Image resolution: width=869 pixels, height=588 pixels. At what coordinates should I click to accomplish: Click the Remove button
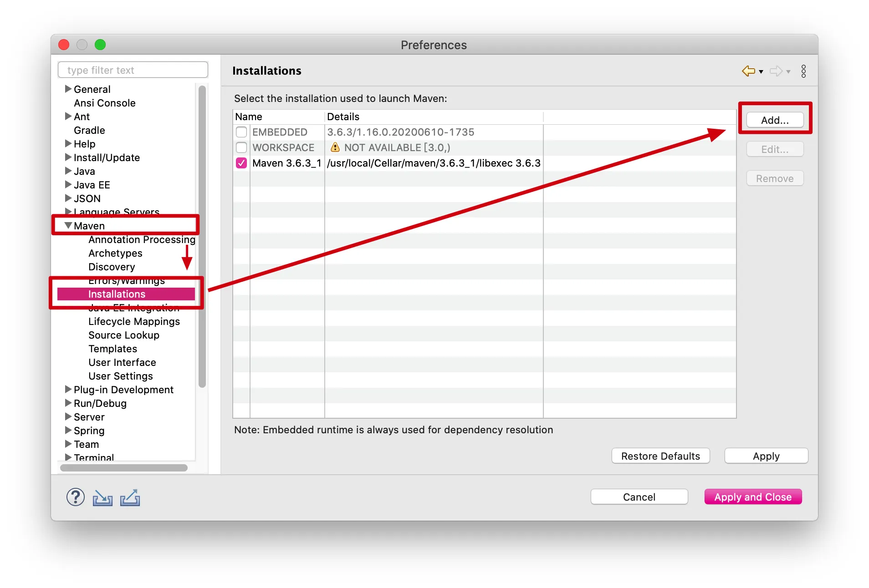[775, 178]
